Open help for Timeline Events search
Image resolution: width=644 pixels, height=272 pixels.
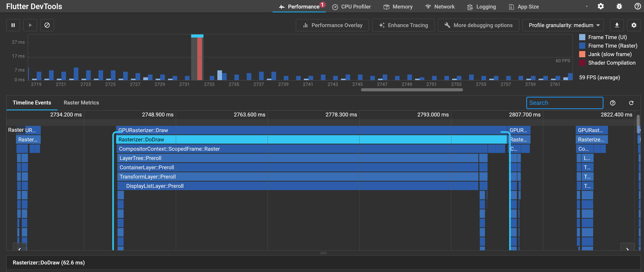click(613, 103)
